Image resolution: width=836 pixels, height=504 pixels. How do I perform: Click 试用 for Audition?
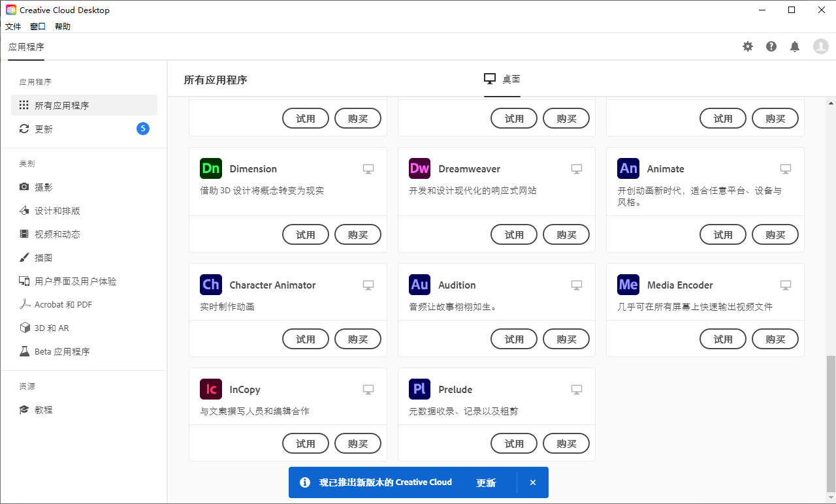[x=514, y=339]
